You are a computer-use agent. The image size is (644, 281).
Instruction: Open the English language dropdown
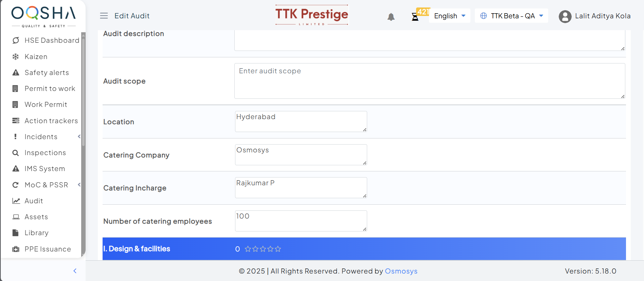[x=449, y=16]
